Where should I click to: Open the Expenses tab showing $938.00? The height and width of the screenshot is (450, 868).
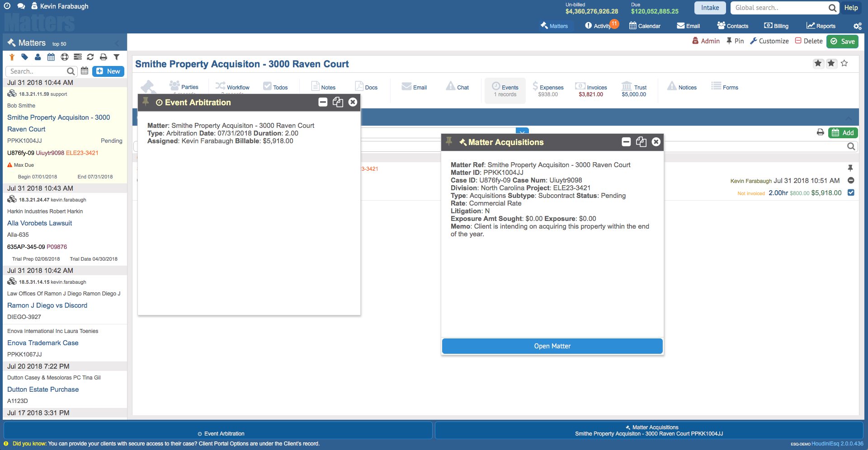tap(548, 90)
